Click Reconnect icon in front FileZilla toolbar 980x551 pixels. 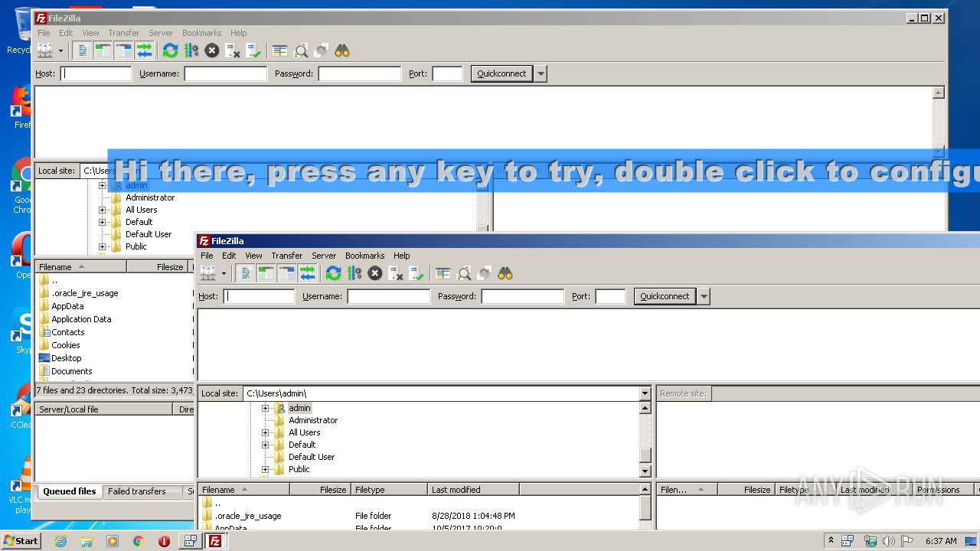pos(416,273)
